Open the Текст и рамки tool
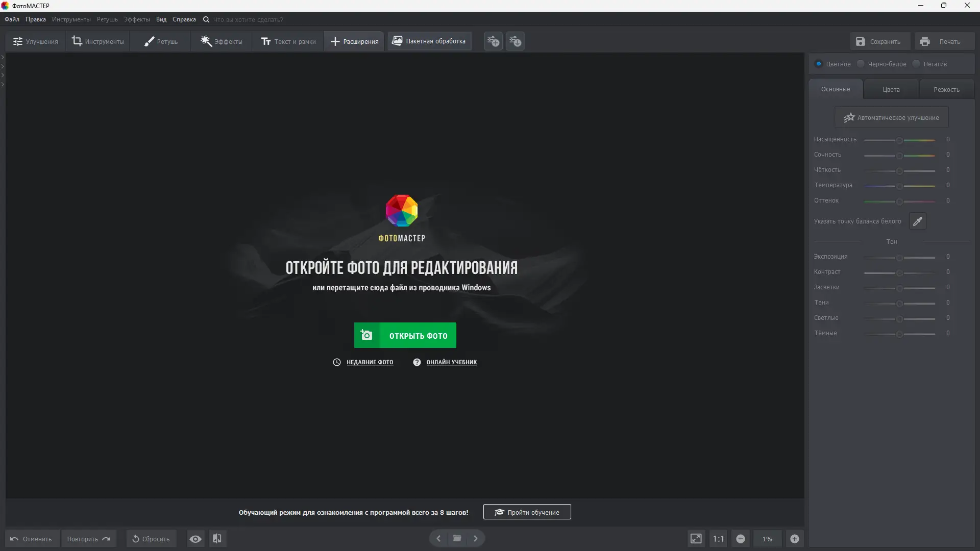The image size is (980, 551). 288,41
